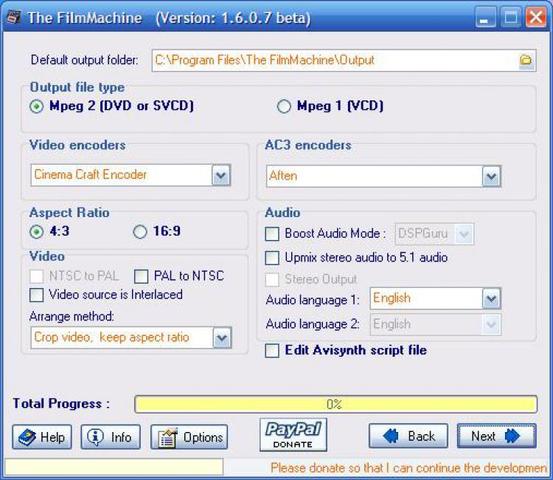Open the Options button
Screen dimensions: 553x480
tap(189, 437)
